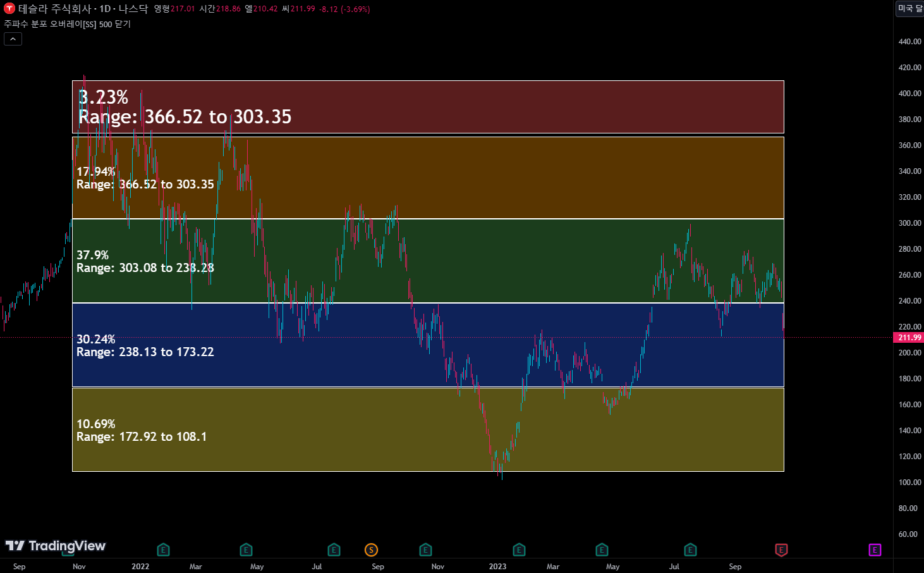Click the 2022 time axis label
Viewport: 924px width, 573px height.
coord(140,566)
